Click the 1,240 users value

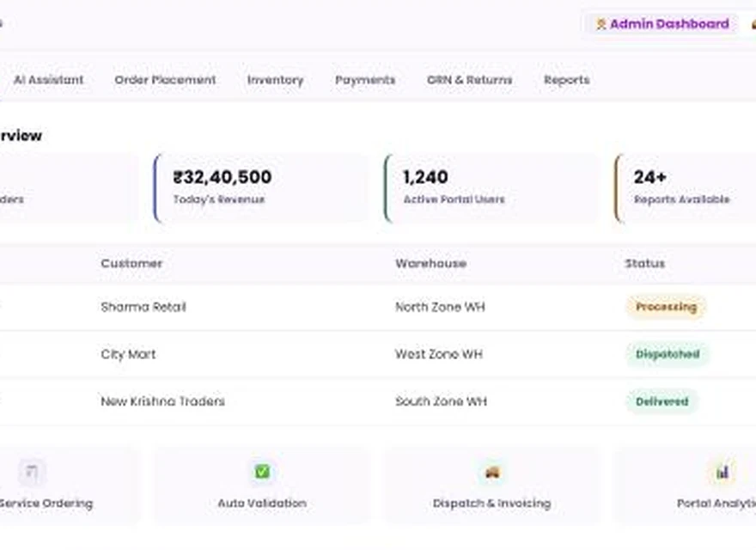point(425,177)
